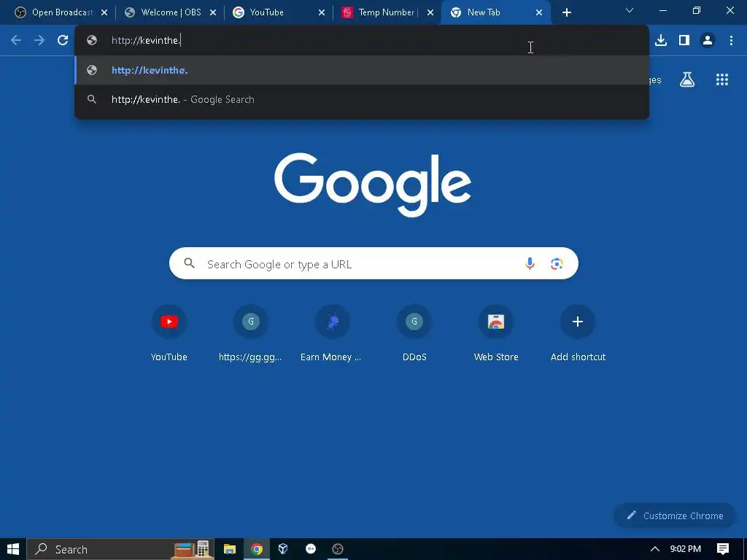Viewport: 747px width, 560px height.
Task: Open the YouTube shortcut tile
Action: pos(169,333)
